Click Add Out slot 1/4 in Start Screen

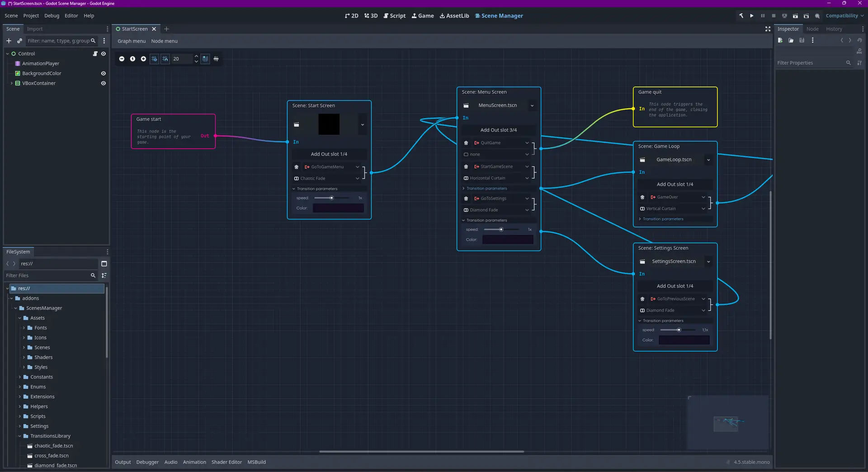click(329, 154)
